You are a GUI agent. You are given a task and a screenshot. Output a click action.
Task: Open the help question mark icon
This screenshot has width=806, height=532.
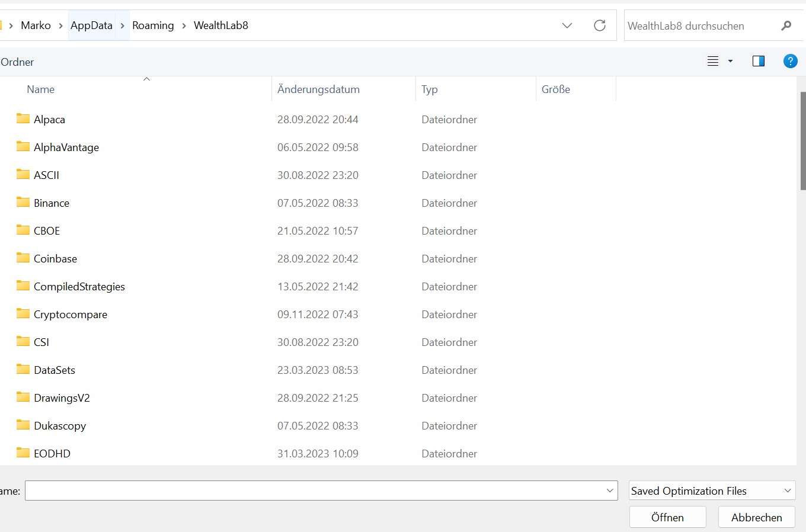point(790,61)
